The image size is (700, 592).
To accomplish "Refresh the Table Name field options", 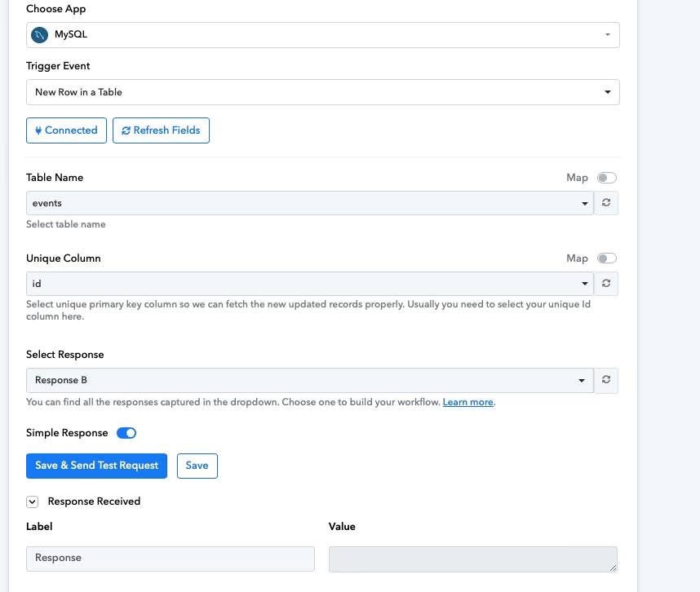I will click(606, 203).
